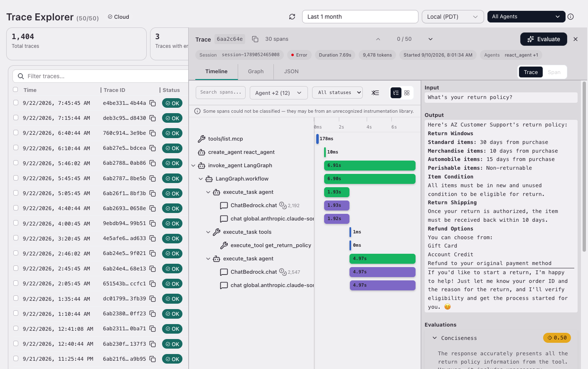Image resolution: width=588 pixels, height=369 pixels.
Task: Collapse the Conciseness evaluation
Action: (435, 338)
